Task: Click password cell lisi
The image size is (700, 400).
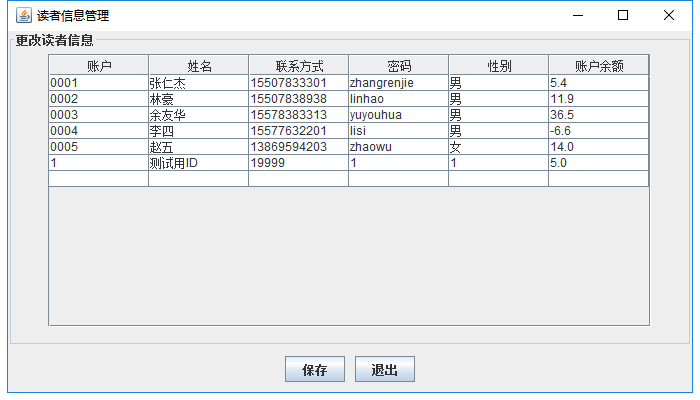Action: (399, 131)
